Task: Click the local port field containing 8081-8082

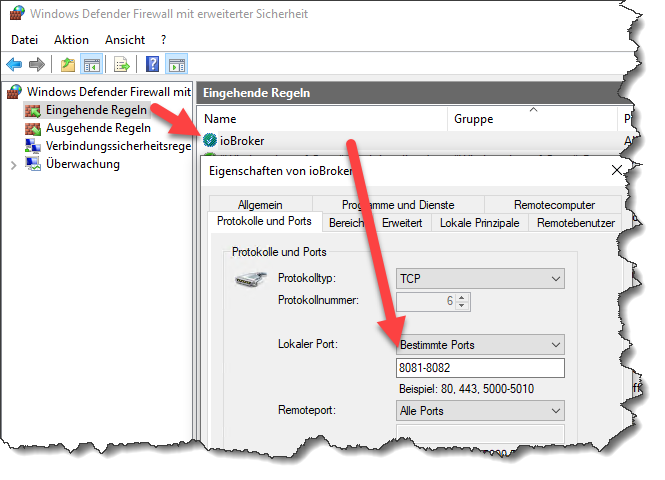Action: pyautogui.click(x=480, y=368)
